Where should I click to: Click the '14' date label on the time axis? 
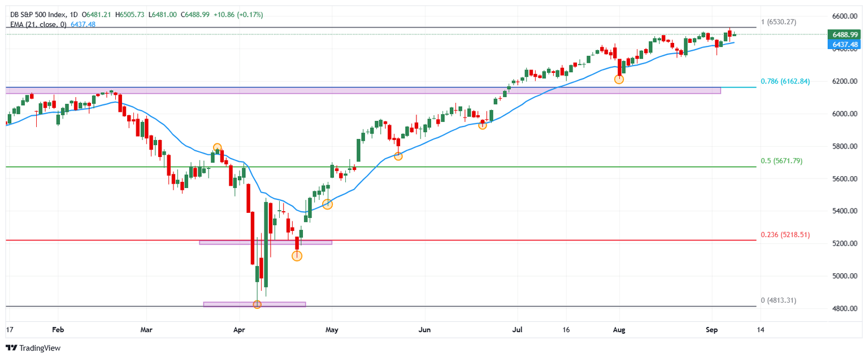click(760, 329)
